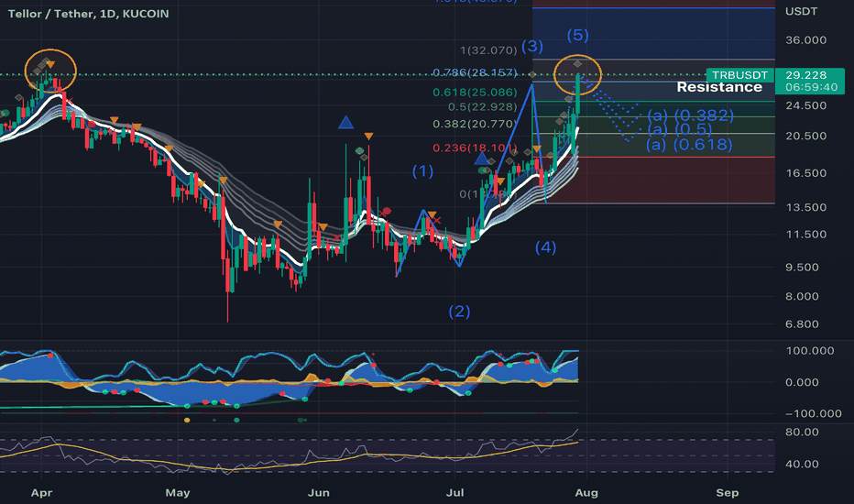
Task: Click the 36.000 price axis label
Action: pyautogui.click(x=805, y=40)
